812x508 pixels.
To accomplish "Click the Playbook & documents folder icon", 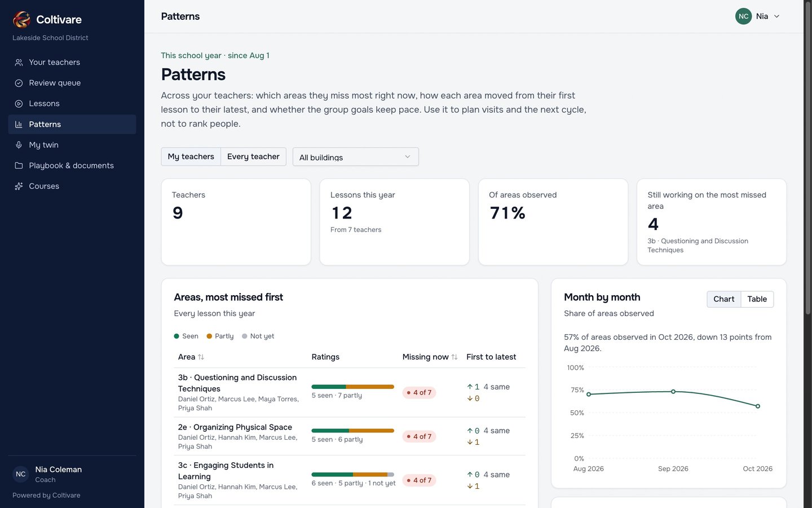I will click(19, 165).
